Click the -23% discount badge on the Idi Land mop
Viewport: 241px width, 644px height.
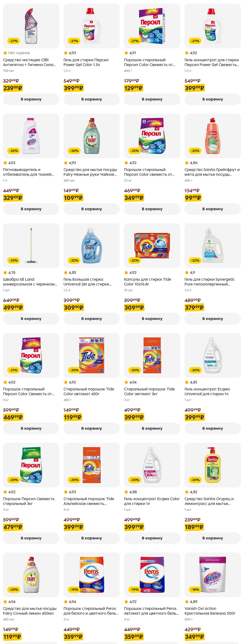click(13, 260)
